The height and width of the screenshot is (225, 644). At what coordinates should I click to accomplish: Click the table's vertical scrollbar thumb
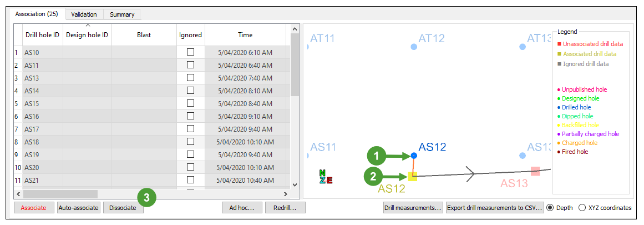tap(295, 64)
